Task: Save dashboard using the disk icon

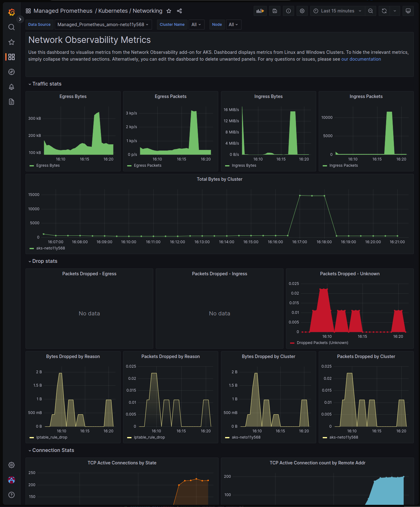Action: pyautogui.click(x=275, y=11)
